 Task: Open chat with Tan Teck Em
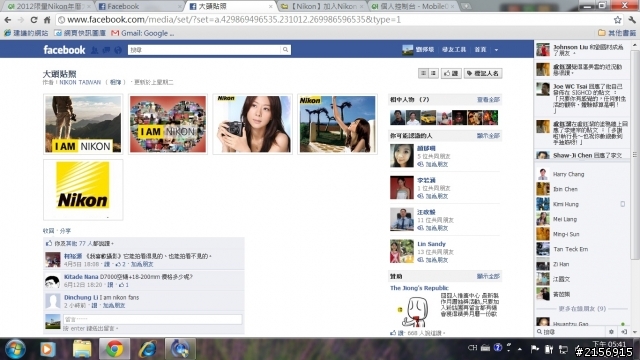[582, 249]
